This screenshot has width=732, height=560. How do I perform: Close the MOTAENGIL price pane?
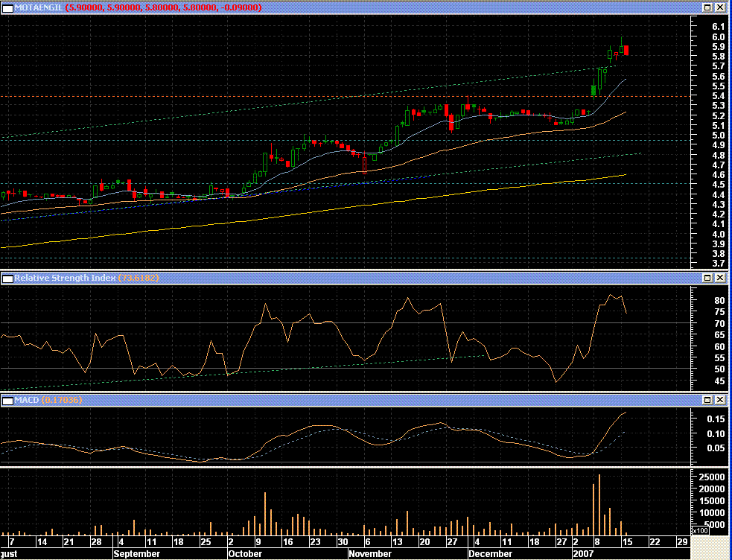point(720,7)
